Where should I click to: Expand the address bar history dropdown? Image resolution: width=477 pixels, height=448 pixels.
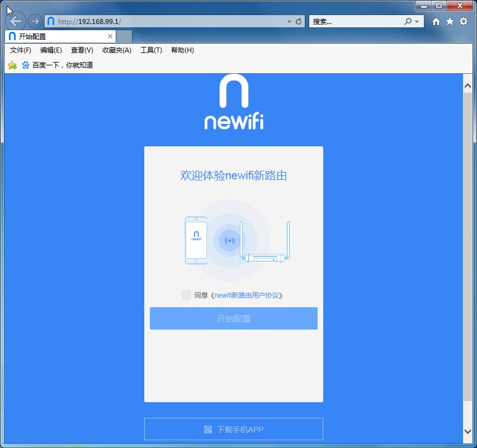coord(289,22)
